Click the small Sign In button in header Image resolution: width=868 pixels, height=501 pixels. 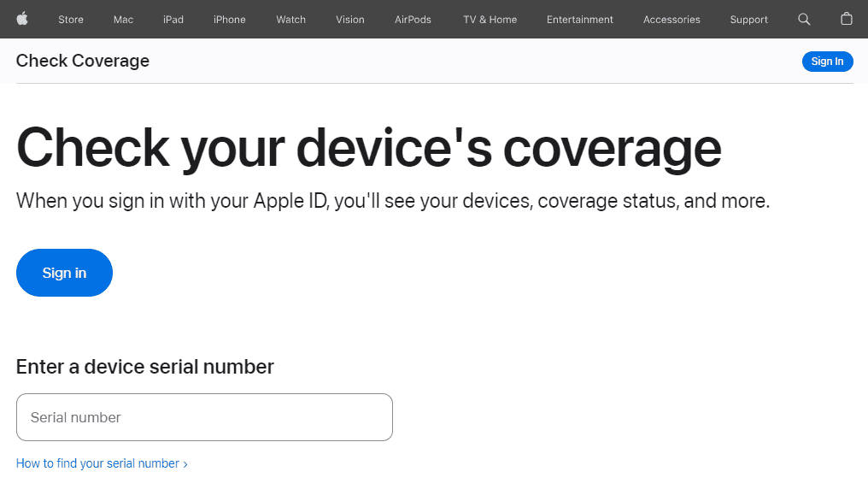tap(827, 61)
